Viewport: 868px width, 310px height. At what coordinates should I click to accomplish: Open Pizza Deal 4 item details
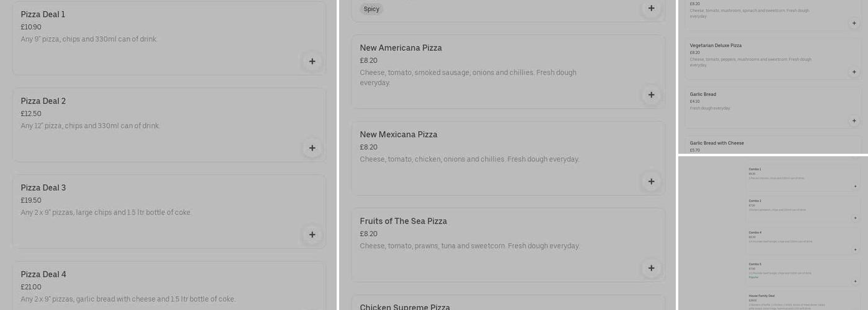(43, 275)
